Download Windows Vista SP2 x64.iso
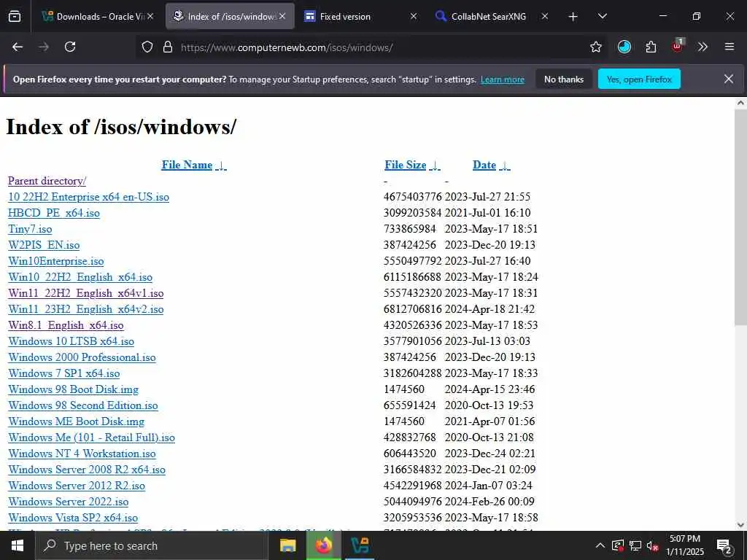This screenshot has width=747, height=560. 73,518
